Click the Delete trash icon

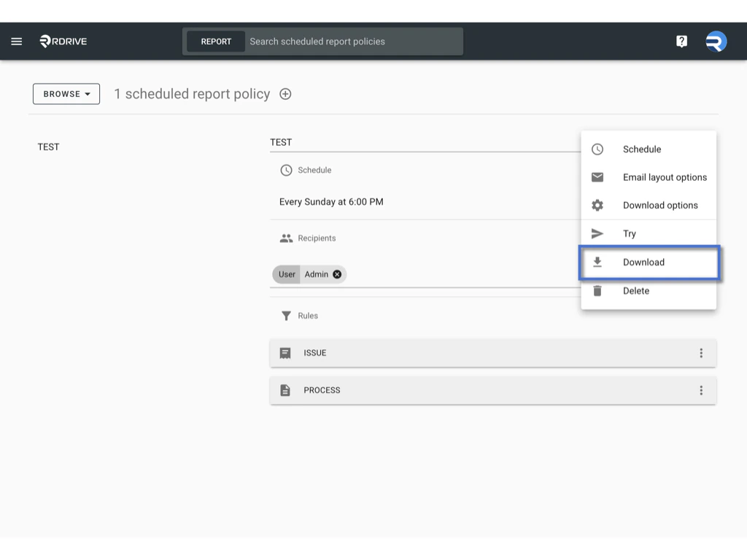tap(597, 290)
